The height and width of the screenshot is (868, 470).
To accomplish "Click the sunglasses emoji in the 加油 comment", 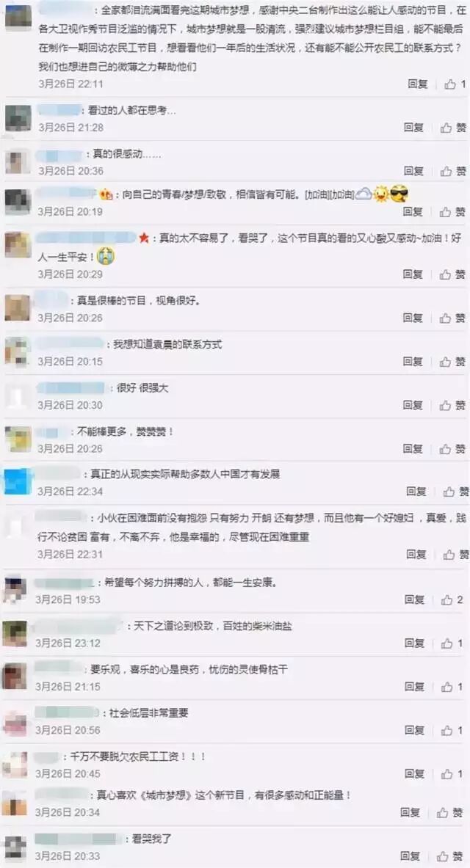I will 399,194.
